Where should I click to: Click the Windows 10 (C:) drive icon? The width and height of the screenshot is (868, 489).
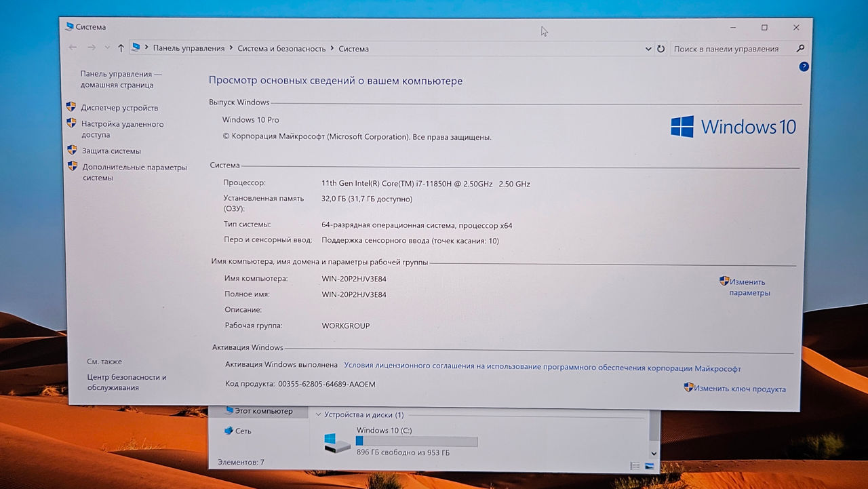pos(337,442)
